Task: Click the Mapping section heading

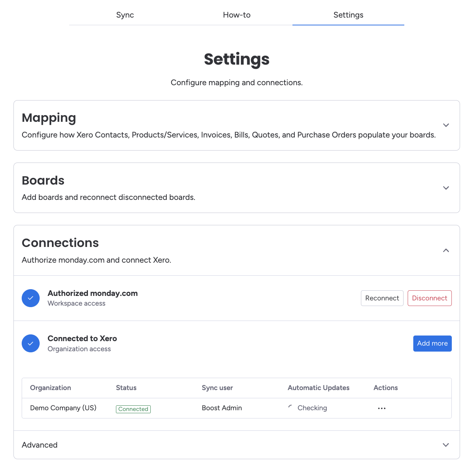Action: [x=49, y=118]
